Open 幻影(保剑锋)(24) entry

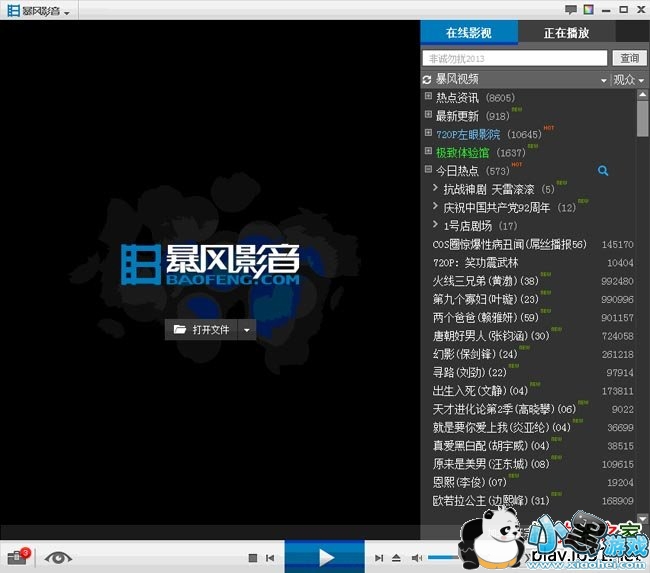point(532,354)
